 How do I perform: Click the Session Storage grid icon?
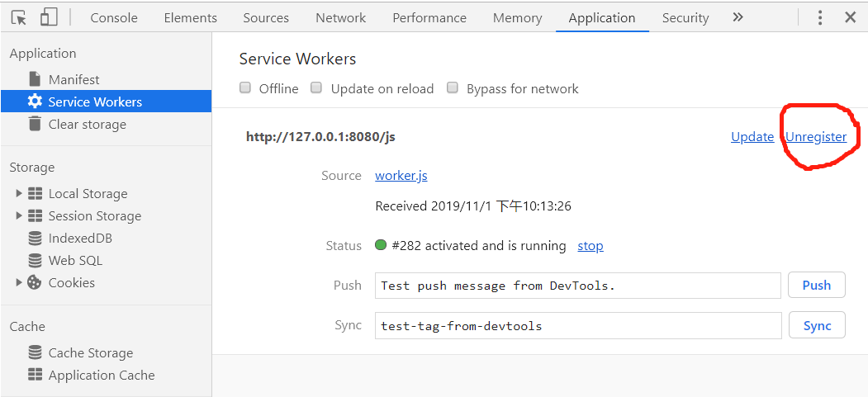click(35, 215)
